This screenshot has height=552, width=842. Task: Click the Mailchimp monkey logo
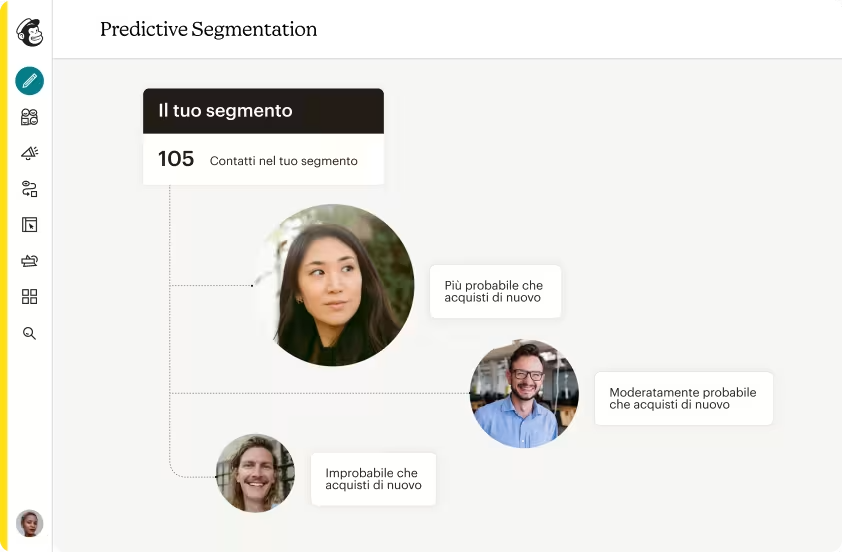(x=29, y=32)
